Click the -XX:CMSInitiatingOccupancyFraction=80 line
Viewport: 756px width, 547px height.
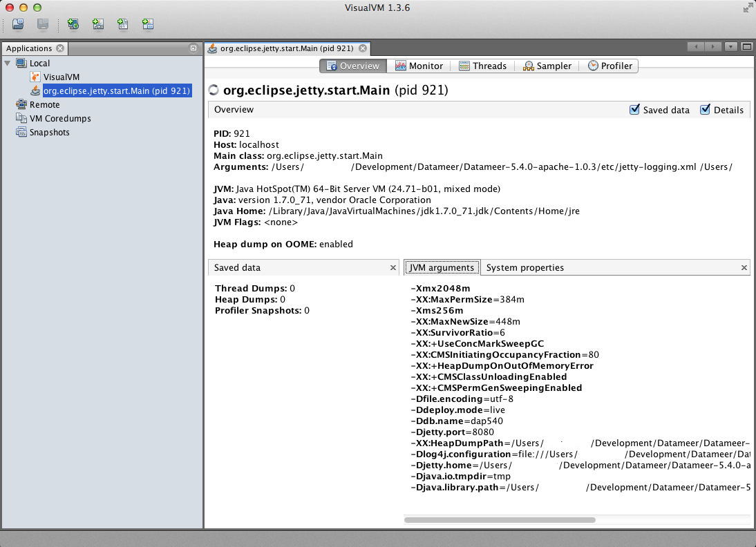tap(504, 355)
